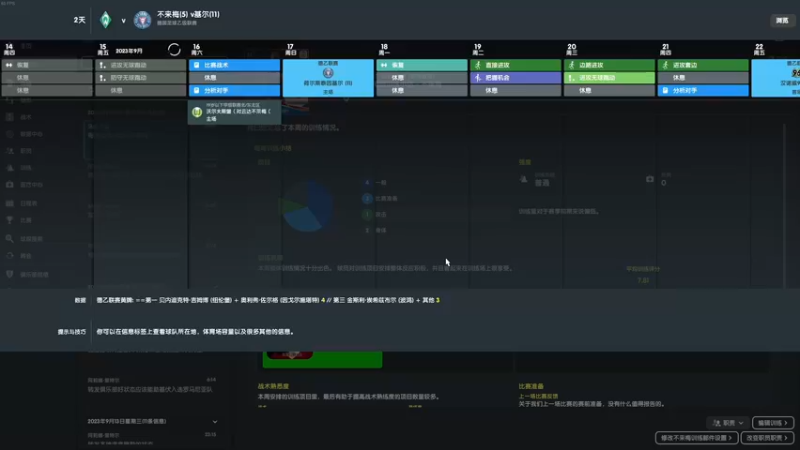Click the intensity icon beside 普通
The height and width of the screenshot is (450, 800).
(523, 179)
